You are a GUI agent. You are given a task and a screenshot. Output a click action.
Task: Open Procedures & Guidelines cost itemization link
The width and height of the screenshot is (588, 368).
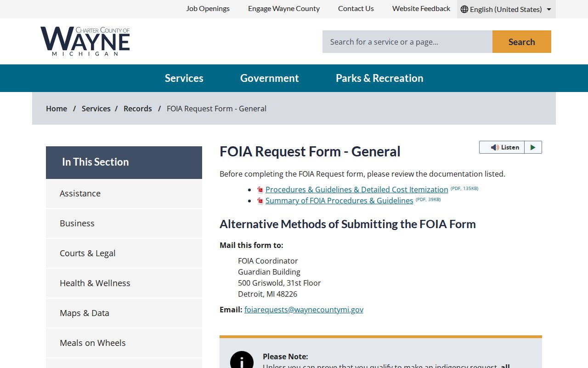(x=357, y=190)
